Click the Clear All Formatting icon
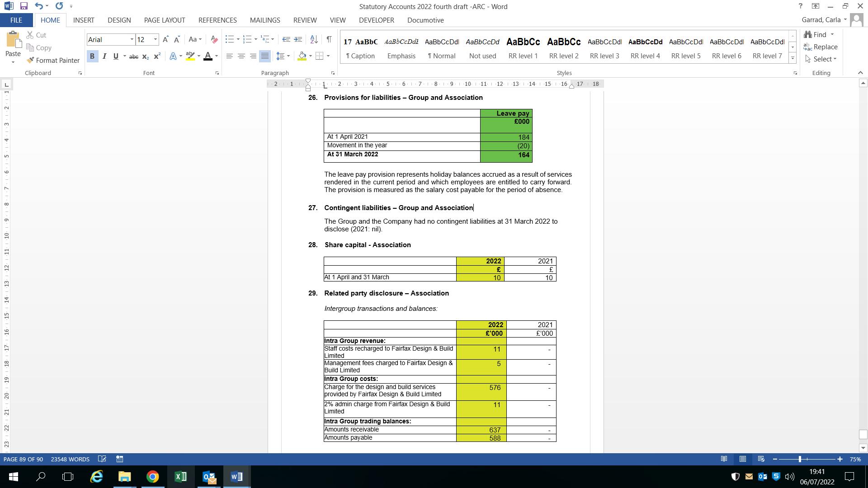The width and height of the screenshot is (868, 488). coord(214,40)
